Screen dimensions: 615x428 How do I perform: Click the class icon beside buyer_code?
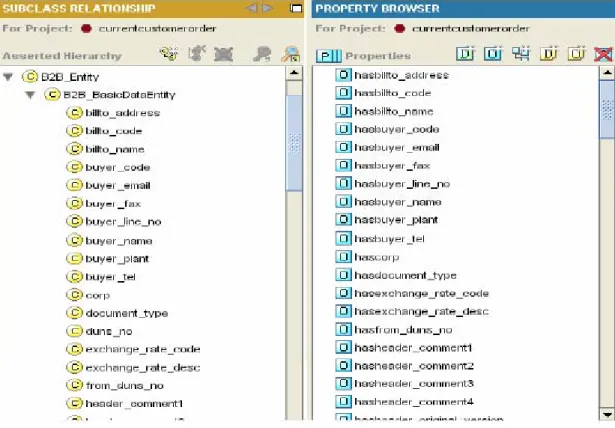[x=74, y=167]
